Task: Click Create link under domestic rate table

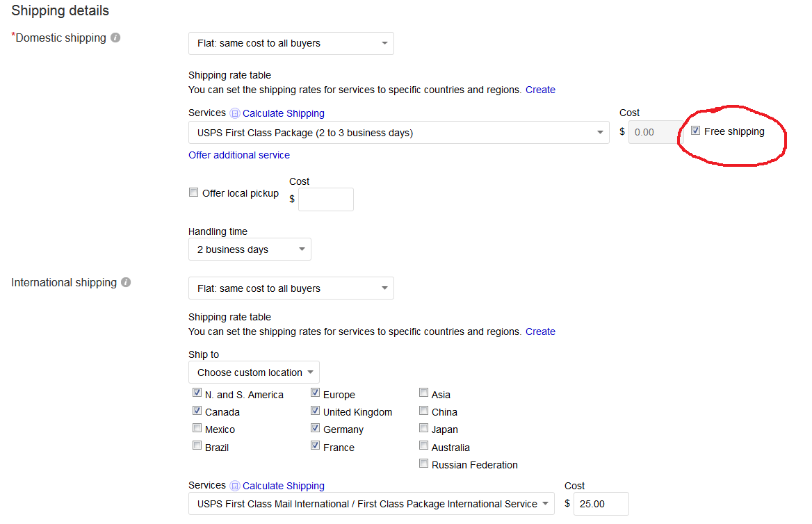Action: (x=540, y=90)
